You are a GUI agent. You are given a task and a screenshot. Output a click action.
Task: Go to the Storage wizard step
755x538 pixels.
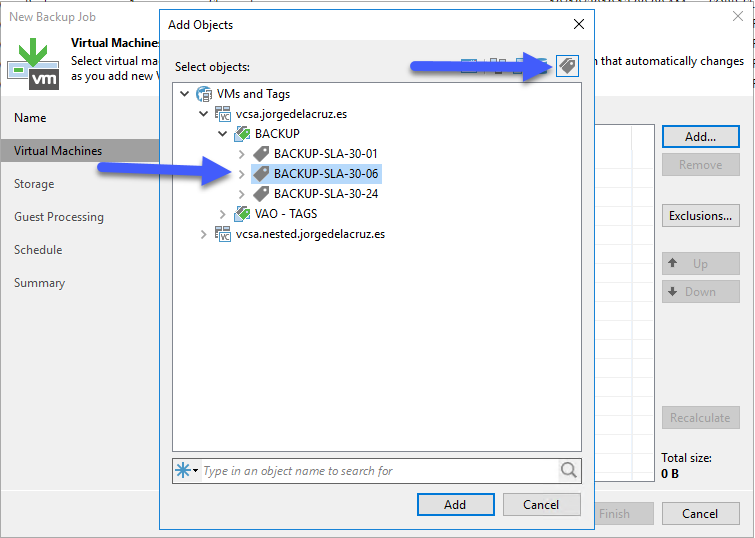[34, 184]
